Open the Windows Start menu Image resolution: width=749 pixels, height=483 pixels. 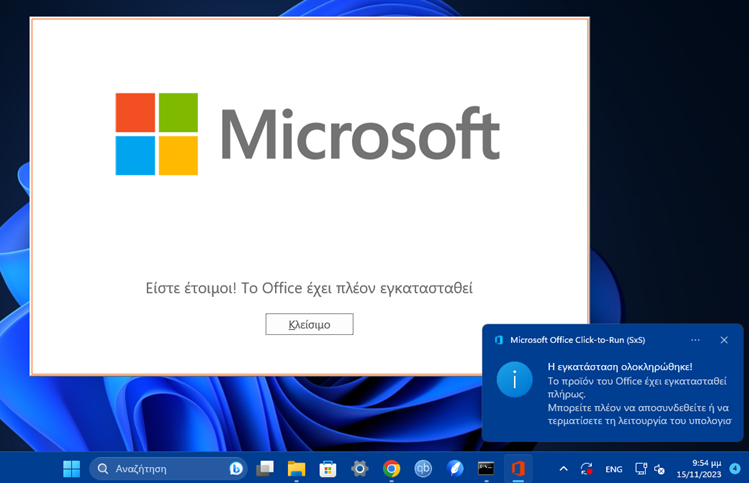[72, 469]
